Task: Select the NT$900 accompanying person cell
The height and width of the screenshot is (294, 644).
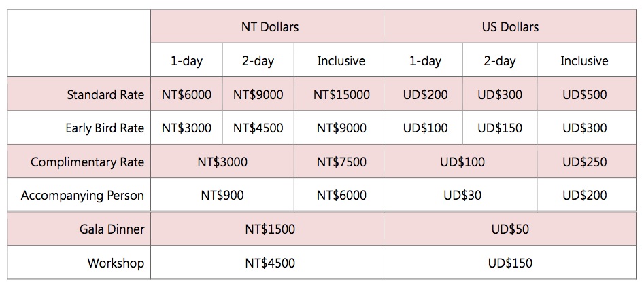Action: point(222,195)
